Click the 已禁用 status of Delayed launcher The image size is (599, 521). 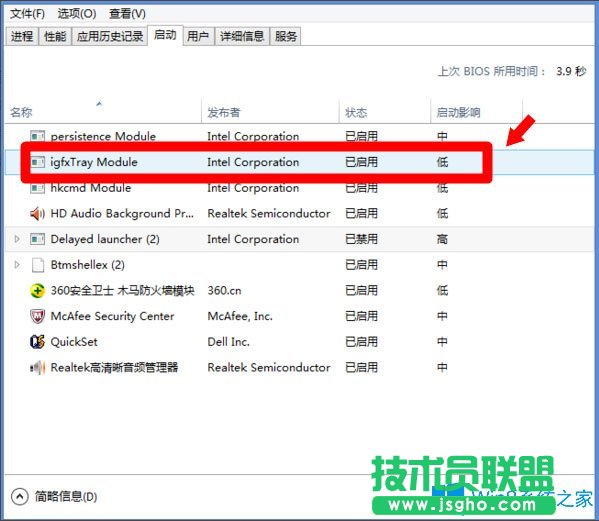tap(361, 239)
